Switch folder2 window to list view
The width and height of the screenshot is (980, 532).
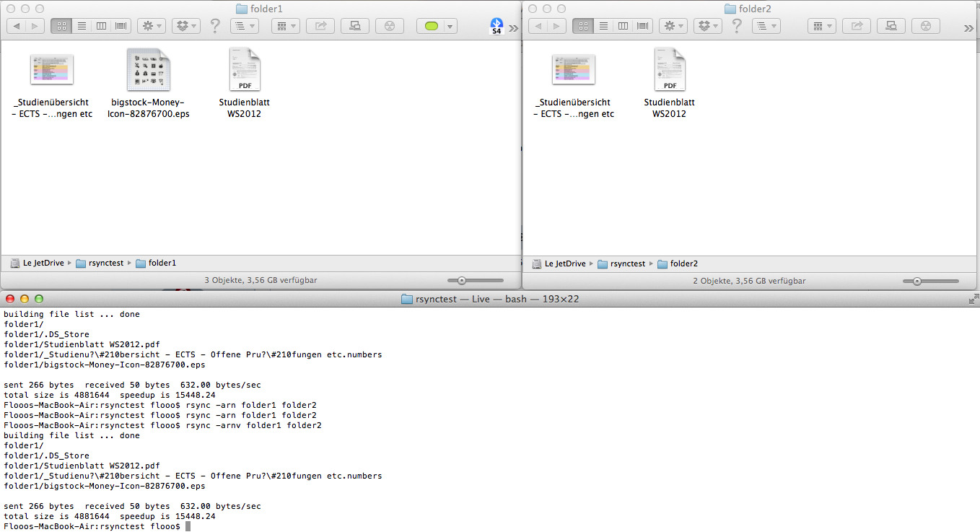click(603, 26)
